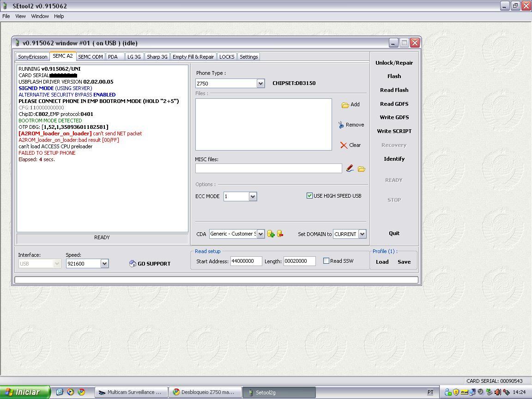Click the Length input field
The width and height of the screenshot is (532, 399).
pos(300,261)
